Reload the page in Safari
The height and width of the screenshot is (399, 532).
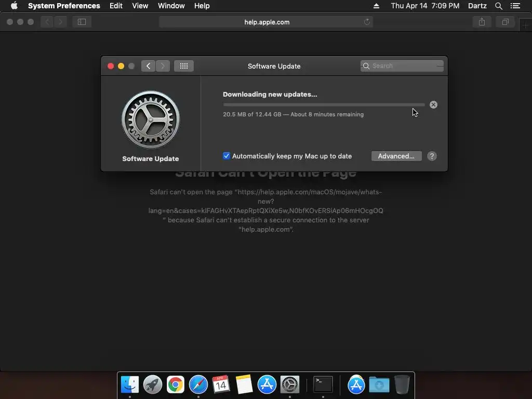pos(367,22)
